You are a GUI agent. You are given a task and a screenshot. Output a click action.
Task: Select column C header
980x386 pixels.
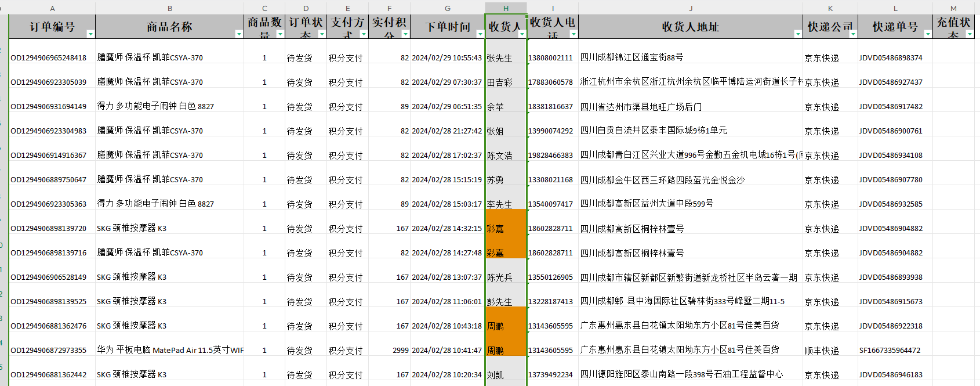click(x=264, y=8)
